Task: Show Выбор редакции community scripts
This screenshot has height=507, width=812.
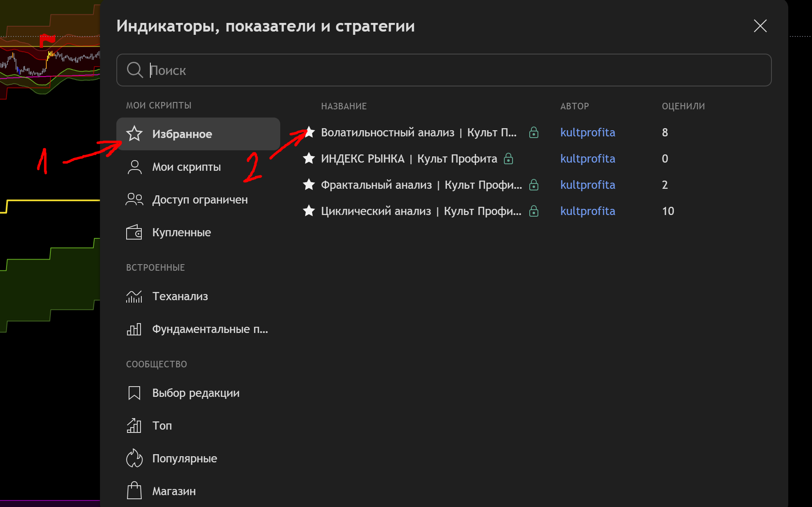Action: 196,393
